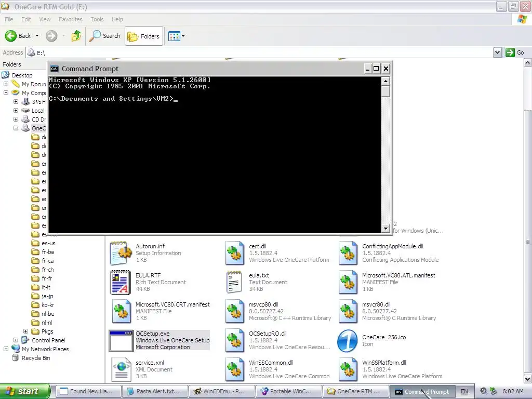Toggle the Folders pane button
The width and height of the screenshot is (532, 399).
click(x=144, y=36)
